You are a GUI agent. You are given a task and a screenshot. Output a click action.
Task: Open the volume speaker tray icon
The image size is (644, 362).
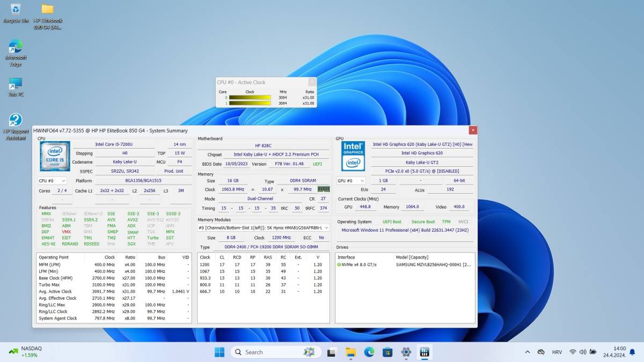click(582, 352)
